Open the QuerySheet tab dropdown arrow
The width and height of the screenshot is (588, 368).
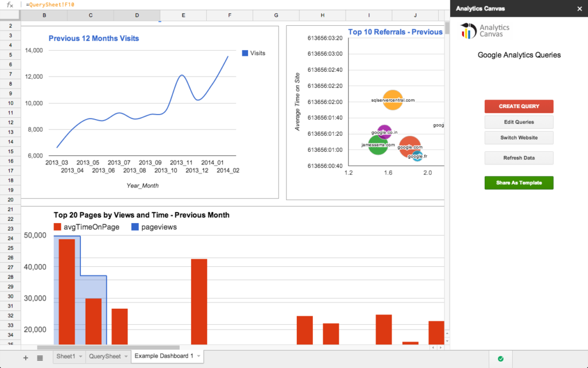(x=126, y=356)
